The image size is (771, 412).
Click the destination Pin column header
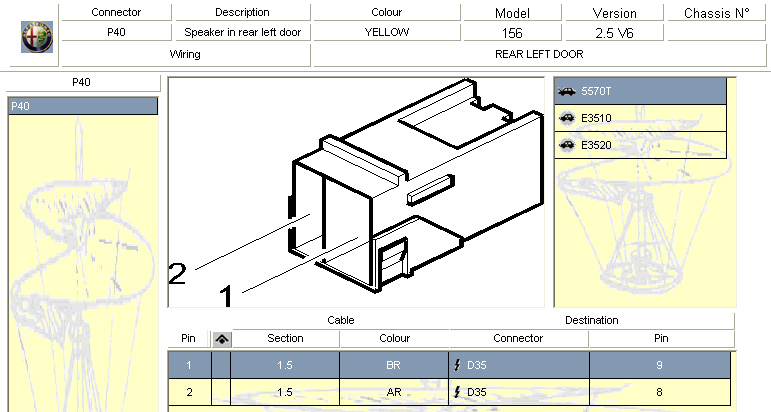click(661, 338)
